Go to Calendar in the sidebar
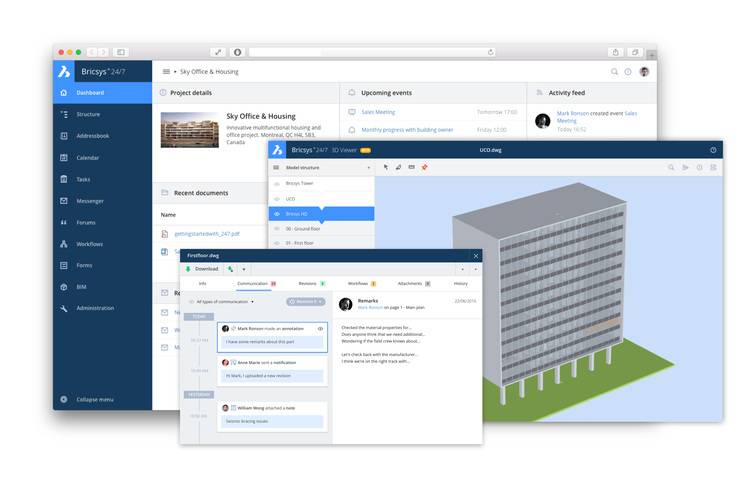 87,158
